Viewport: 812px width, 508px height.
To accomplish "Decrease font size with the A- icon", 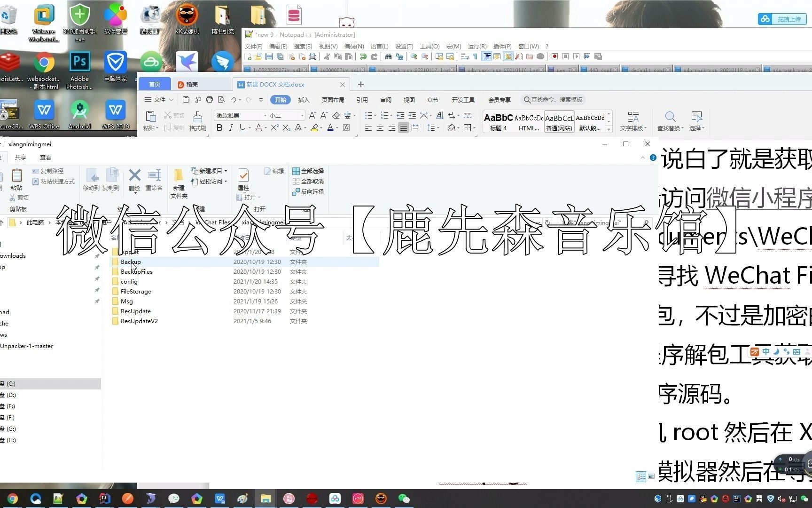I will [x=324, y=115].
